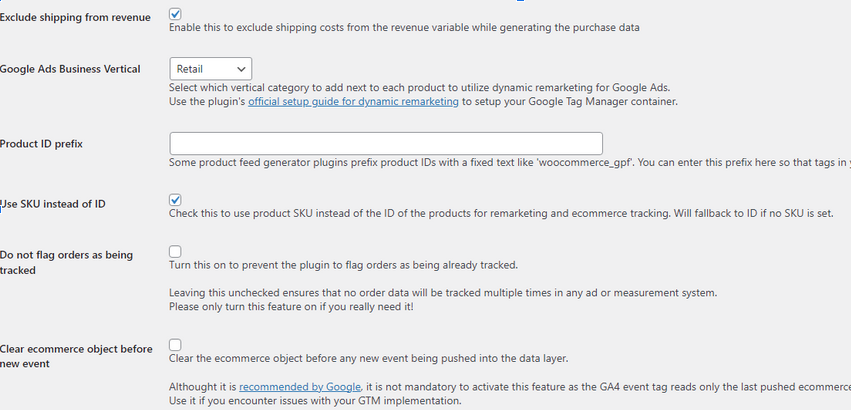
Task: Enable Do not flag orders as being tracked
Action: 175,251
